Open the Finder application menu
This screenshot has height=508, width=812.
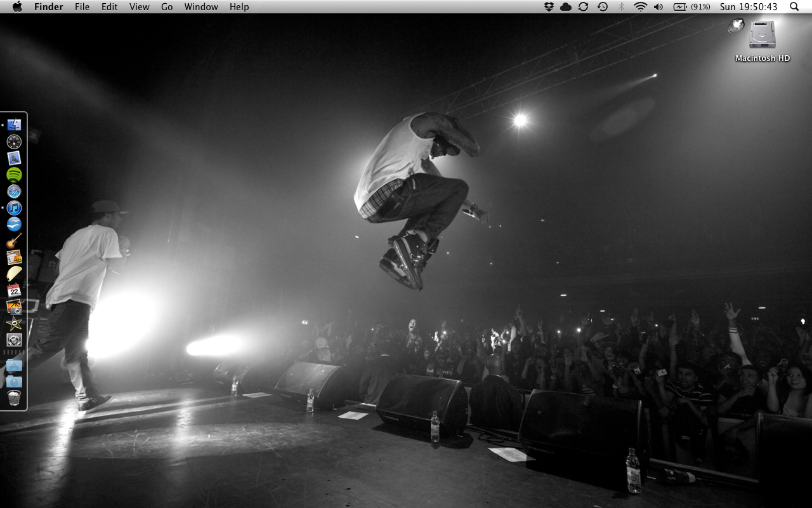coord(49,6)
